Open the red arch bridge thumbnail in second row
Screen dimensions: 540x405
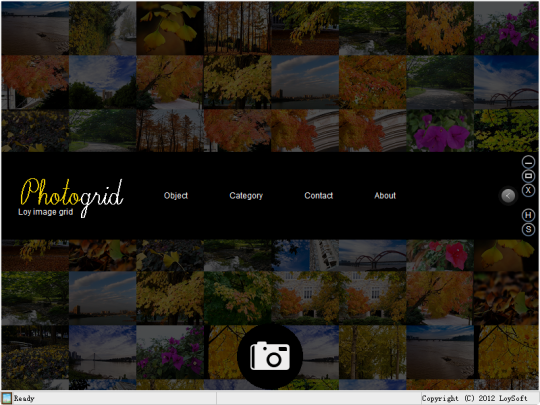506,82
